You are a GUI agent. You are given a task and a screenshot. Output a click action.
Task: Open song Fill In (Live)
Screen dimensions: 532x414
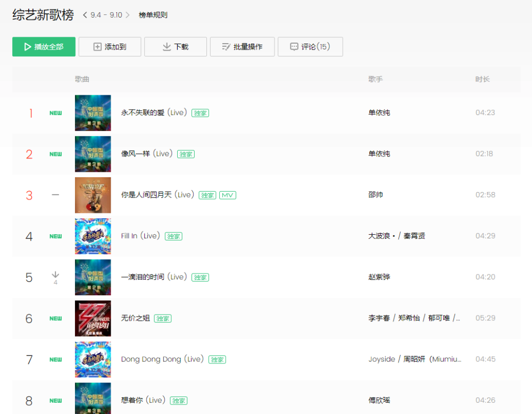click(x=140, y=236)
